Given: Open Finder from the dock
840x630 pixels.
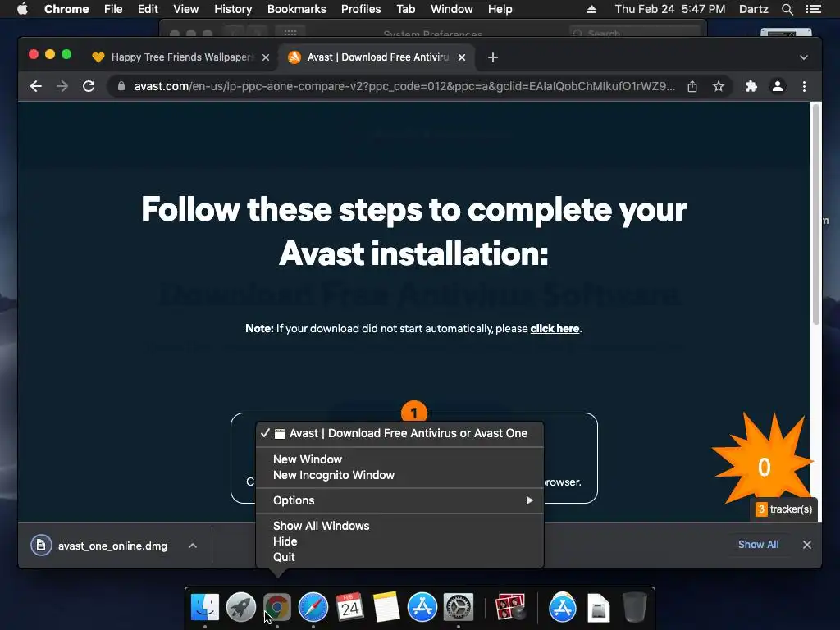Looking at the screenshot, I should point(205,608).
